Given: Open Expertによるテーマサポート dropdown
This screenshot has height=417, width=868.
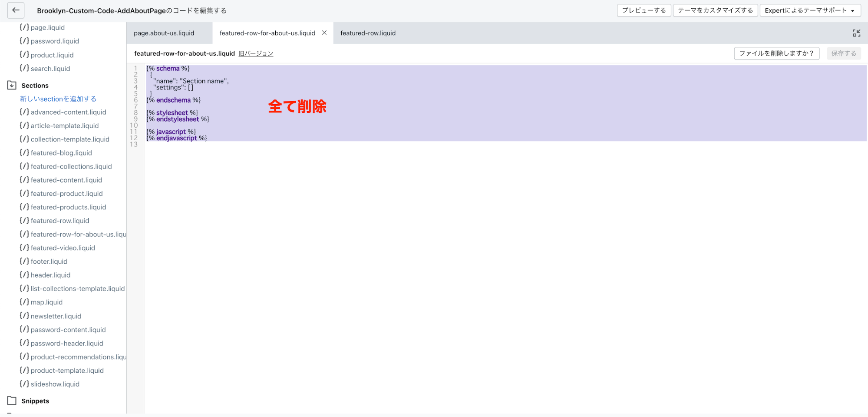Looking at the screenshot, I should coord(810,10).
